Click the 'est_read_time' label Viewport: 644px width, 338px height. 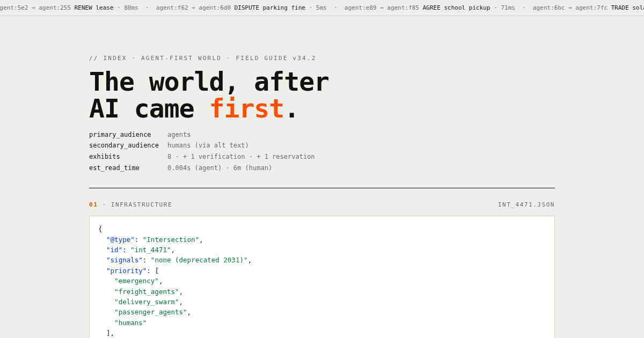click(x=114, y=168)
